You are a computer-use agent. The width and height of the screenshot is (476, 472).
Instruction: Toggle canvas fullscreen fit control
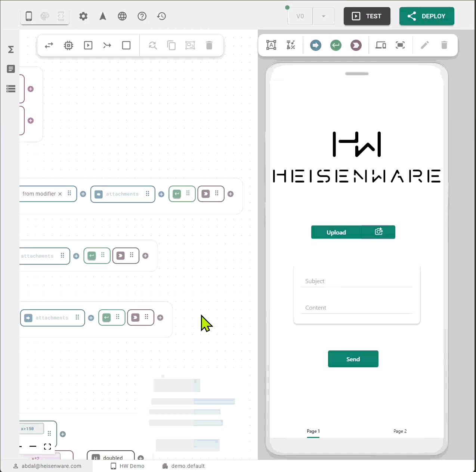pos(47,447)
